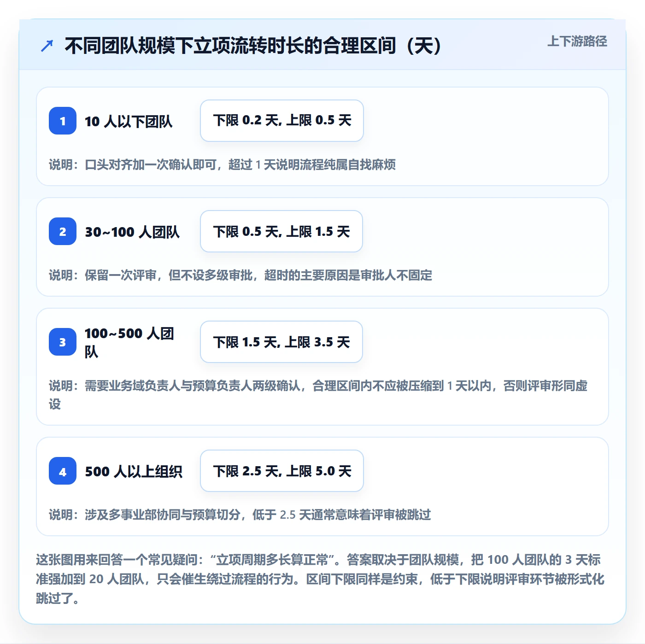Click the 10 人以下团队 label
This screenshot has height=644, width=645.
(x=129, y=121)
